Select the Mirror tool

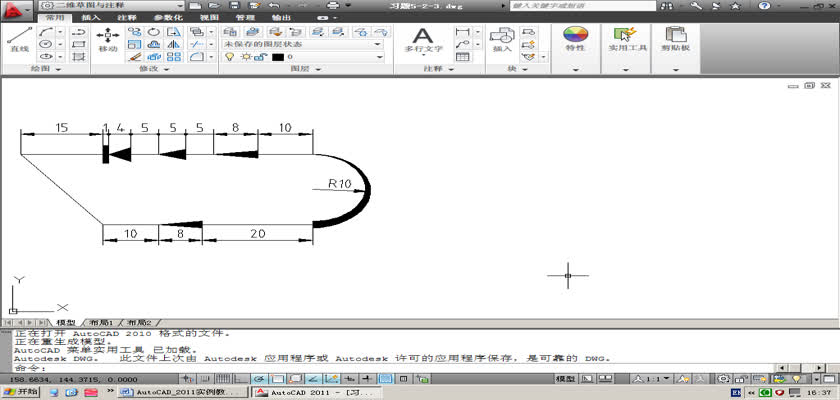[173, 44]
